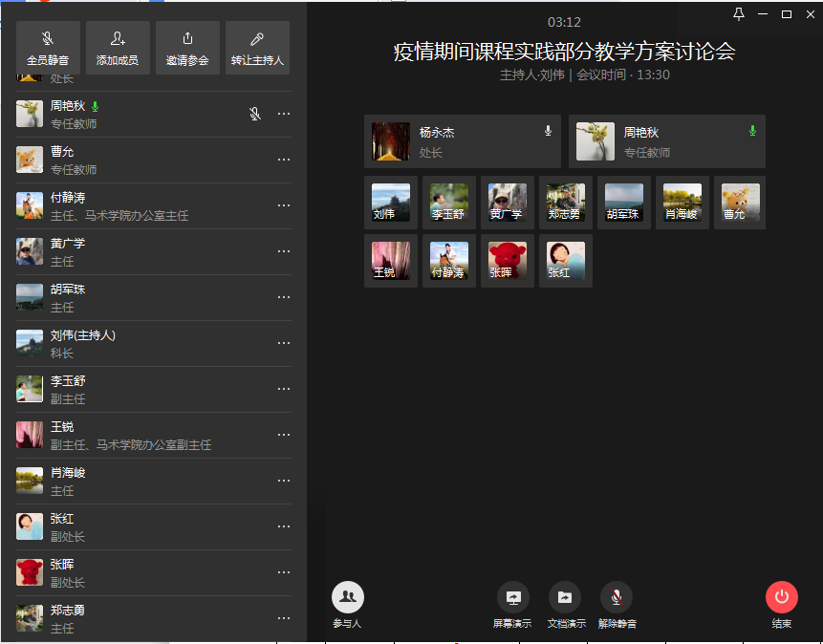Screen dimensions: 823x644
Task: Pin the meeting window on top
Action: [738, 14]
